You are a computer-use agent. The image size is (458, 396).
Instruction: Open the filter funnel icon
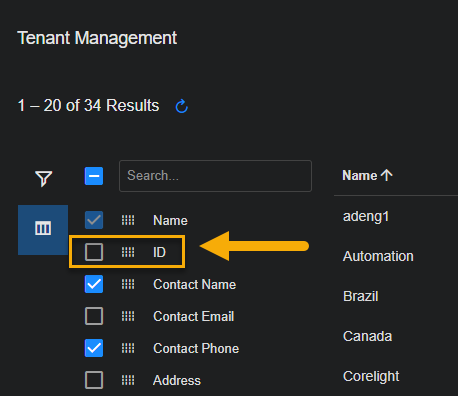tap(44, 179)
